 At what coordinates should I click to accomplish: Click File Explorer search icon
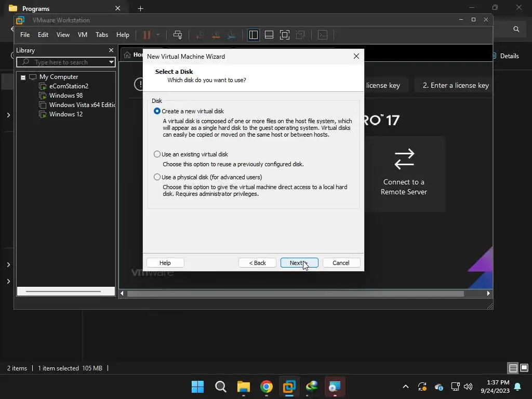pos(516,29)
